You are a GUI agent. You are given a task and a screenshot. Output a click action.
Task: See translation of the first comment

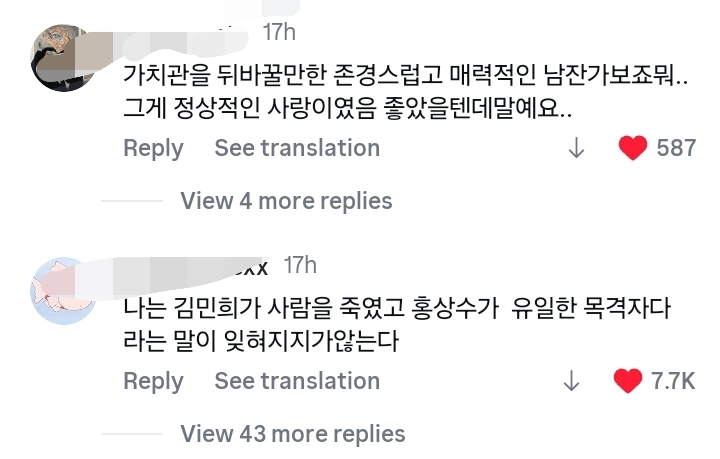point(297,148)
